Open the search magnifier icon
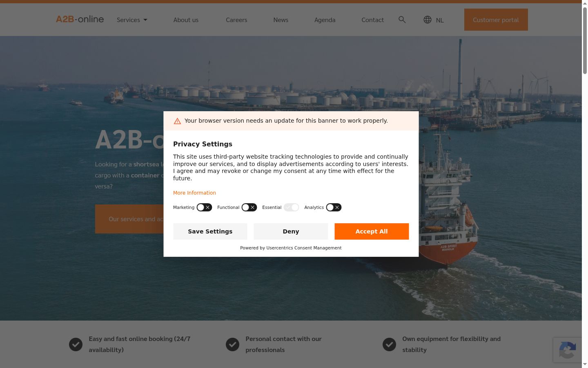The width and height of the screenshot is (588, 368). pyautogui.click(x=402, y=20)
